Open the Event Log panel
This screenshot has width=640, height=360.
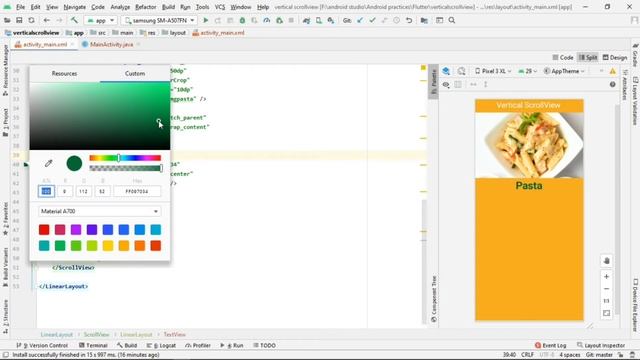551,345
